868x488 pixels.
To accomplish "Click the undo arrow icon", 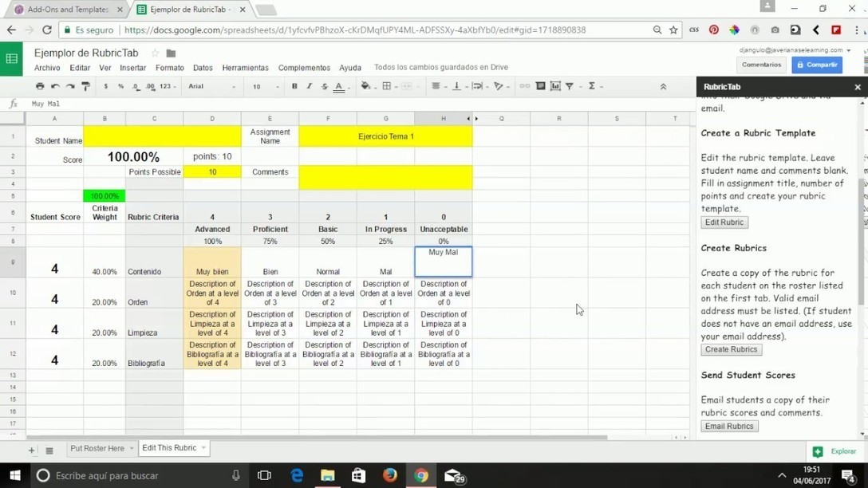I will coord(55,86).
